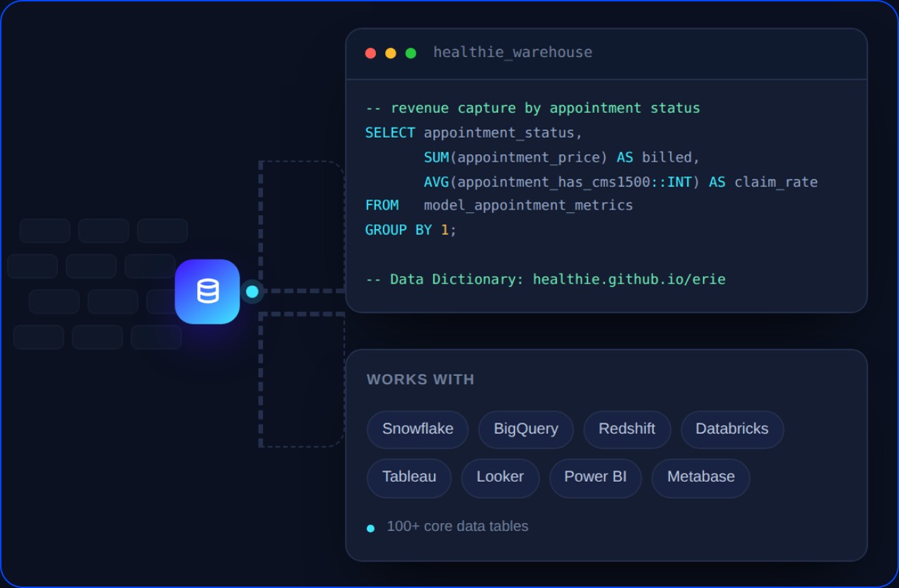This screenshot has width=899, height=588.
Task: Select the healthie_warehouse window title
Action: tap(512, 52)
